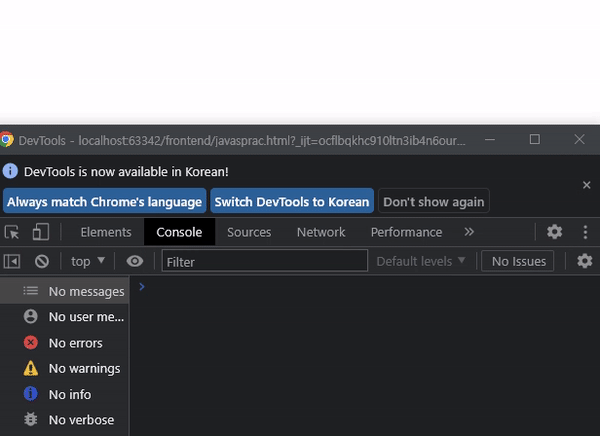Click the No Issues button
This screenshot has width=600, height=436.
518,261
